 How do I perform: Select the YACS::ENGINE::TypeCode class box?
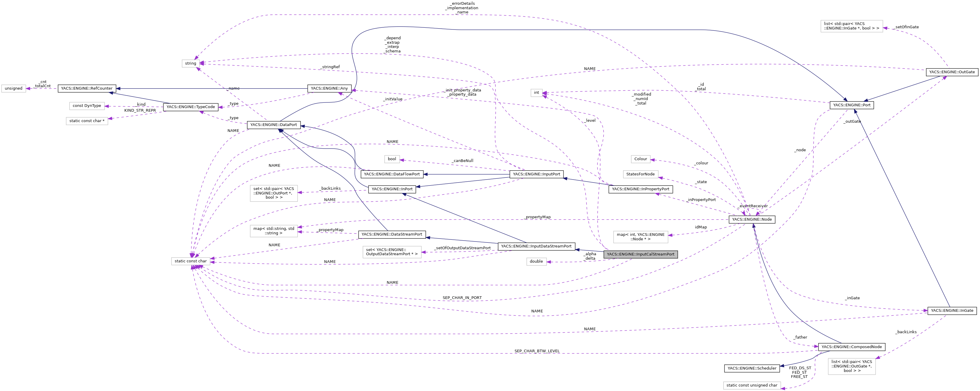pyautogui.click(x=191, y=107)
